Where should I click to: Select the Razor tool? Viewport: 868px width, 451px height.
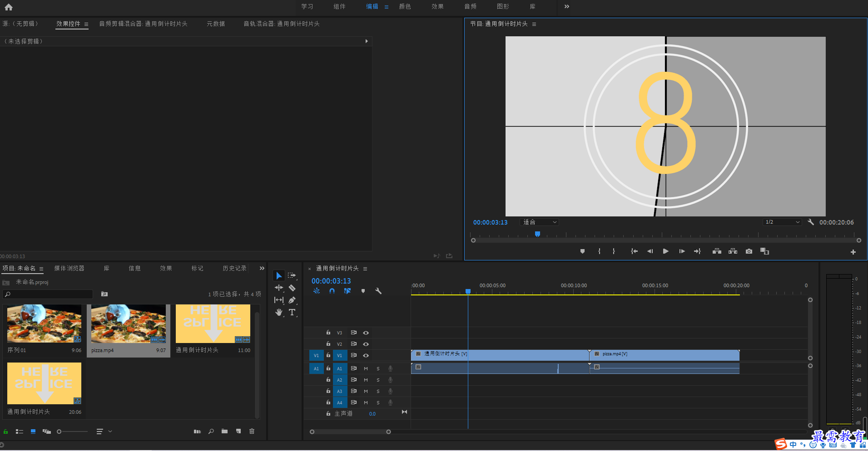(292, 288)
